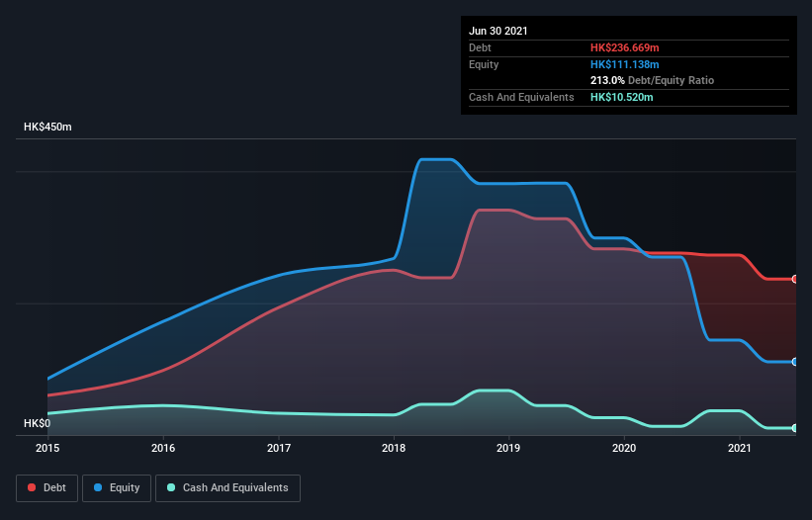Screen dimensions: 812x520
Task: Click the 2021 x-axis label
Action: point(740,448)
